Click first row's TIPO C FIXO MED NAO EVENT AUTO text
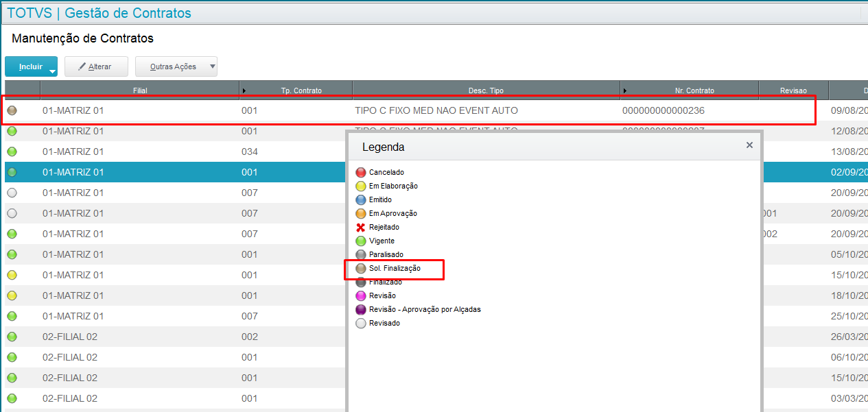This screenshot has height=412, width=868. tap(436, 110)
